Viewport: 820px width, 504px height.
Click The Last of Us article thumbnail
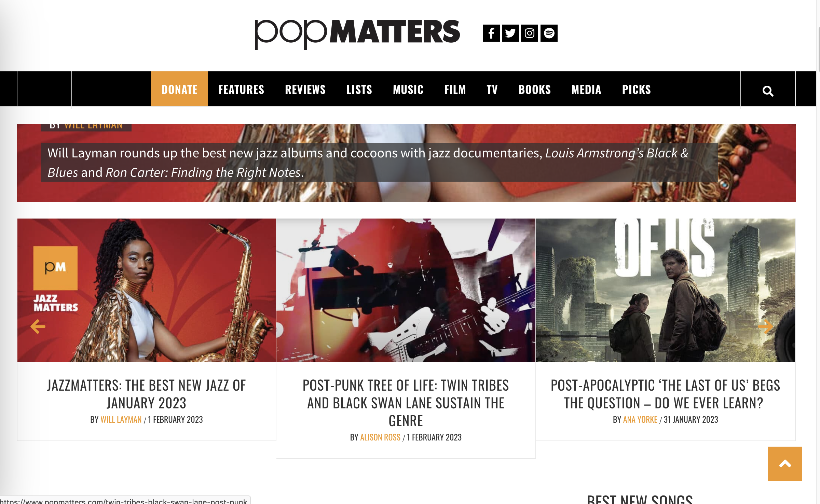click(x=665, y=290)
